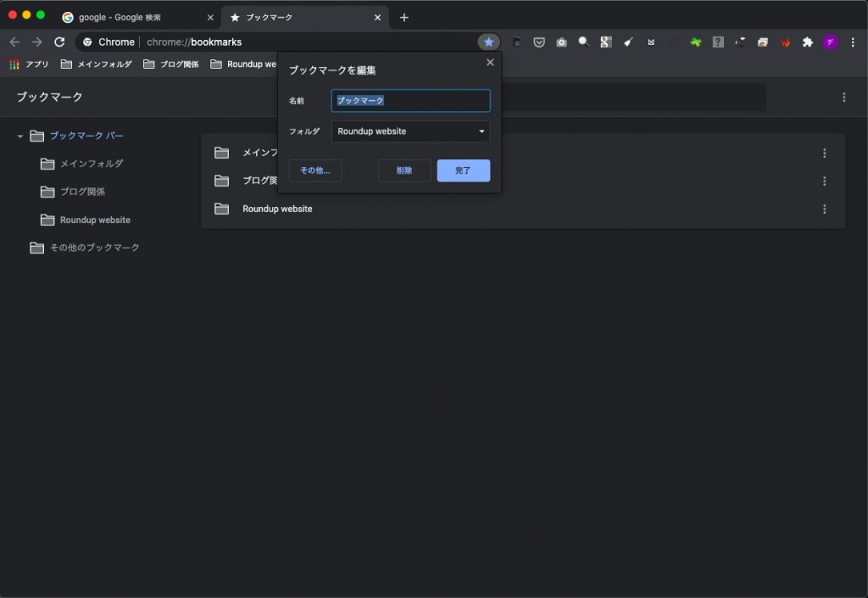Open the bookmark manager organize menu
Screen dimensions: 868x598
(x=843, y=98)
